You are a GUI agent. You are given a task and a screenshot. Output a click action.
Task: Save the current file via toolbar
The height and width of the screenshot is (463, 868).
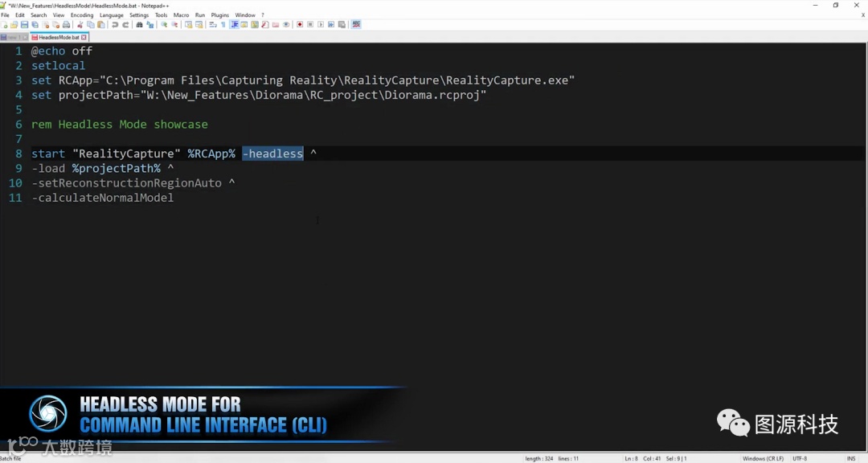point(24,24)
